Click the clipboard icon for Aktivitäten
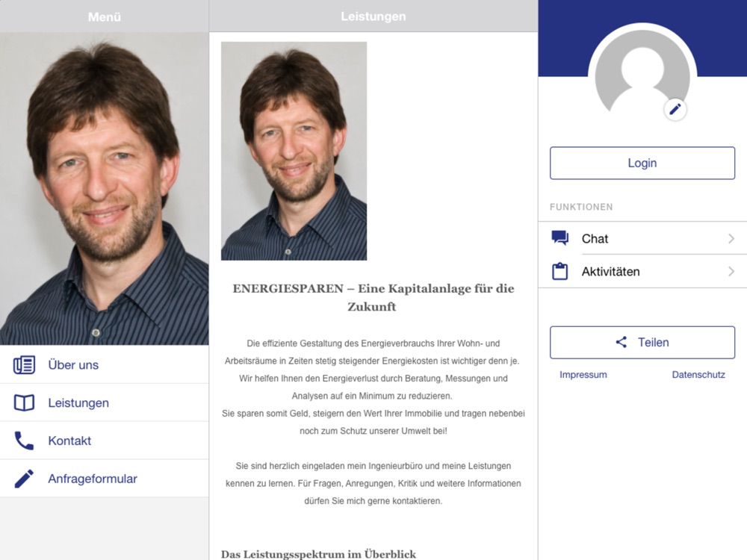The height and width of the screenshot is (560, 747). (x=560, y=271)
